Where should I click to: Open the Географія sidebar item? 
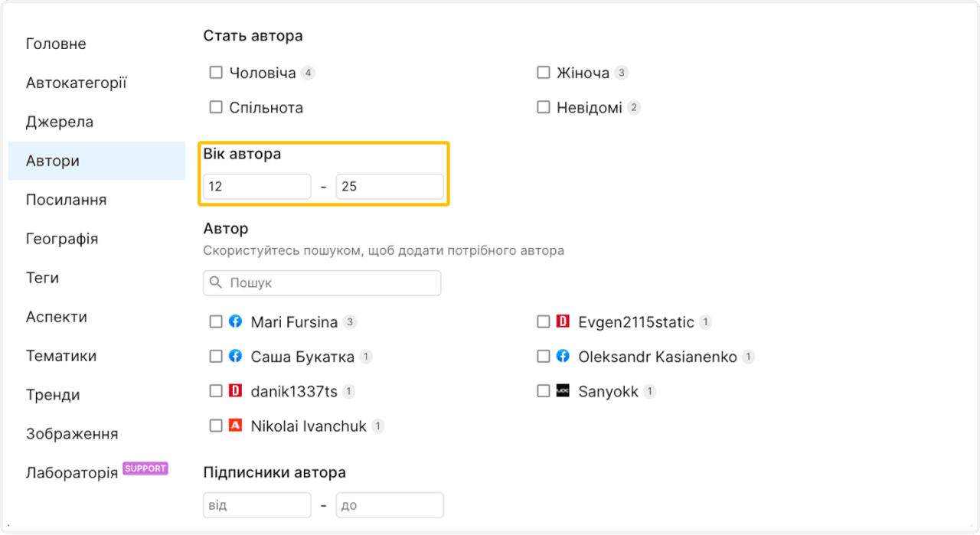click(x=63, y=238)
